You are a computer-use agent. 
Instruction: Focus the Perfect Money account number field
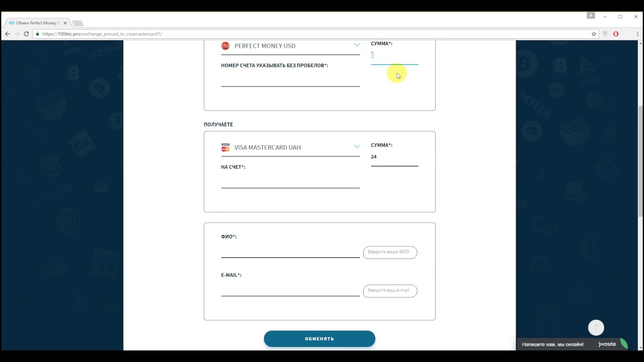pyautogui.click(x=290, y=79)
